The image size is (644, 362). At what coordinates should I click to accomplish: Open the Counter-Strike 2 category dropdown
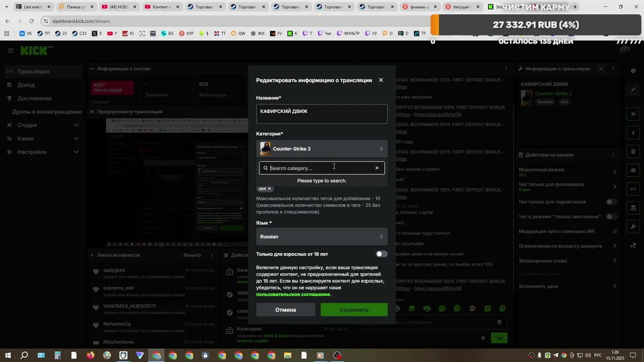(322, 149)
